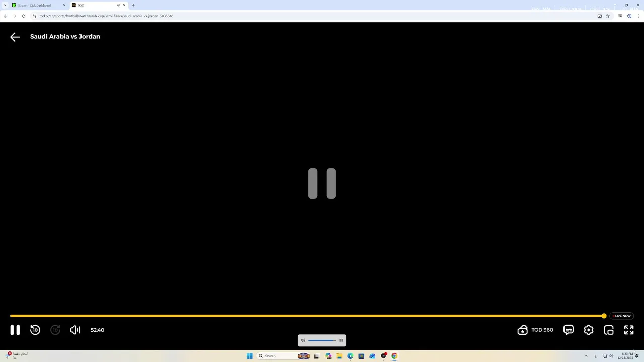
Task: Open player settings gear icon
Action: pos(589,330)
